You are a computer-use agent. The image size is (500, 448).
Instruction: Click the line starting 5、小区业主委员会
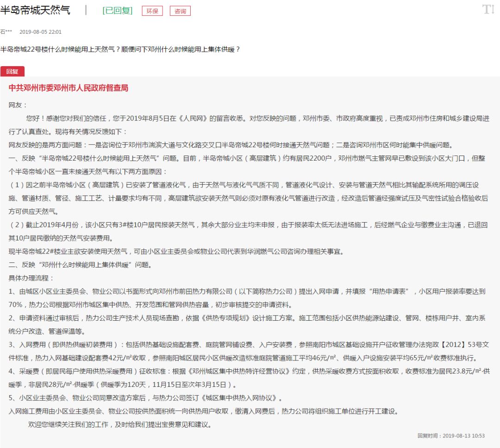coord(146,398)
